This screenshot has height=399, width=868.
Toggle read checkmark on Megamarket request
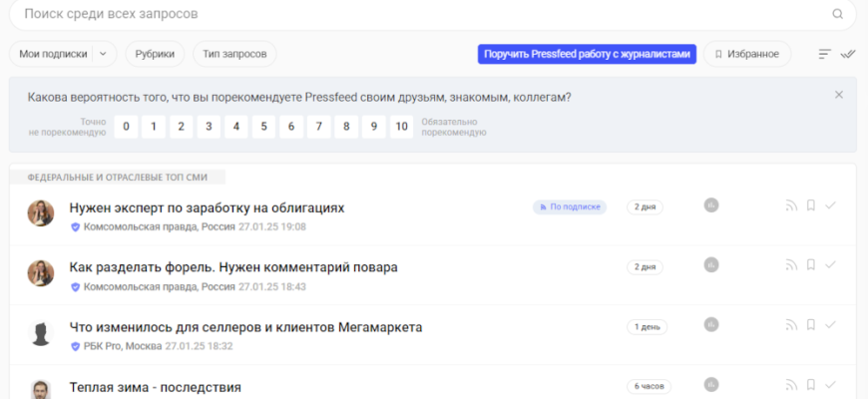tap(830, 325)
